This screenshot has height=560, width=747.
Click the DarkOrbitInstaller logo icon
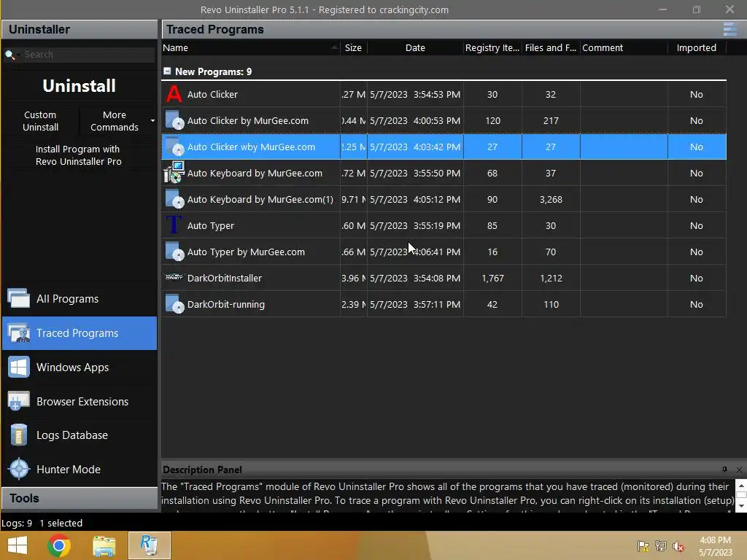click(x=174, y=276)
